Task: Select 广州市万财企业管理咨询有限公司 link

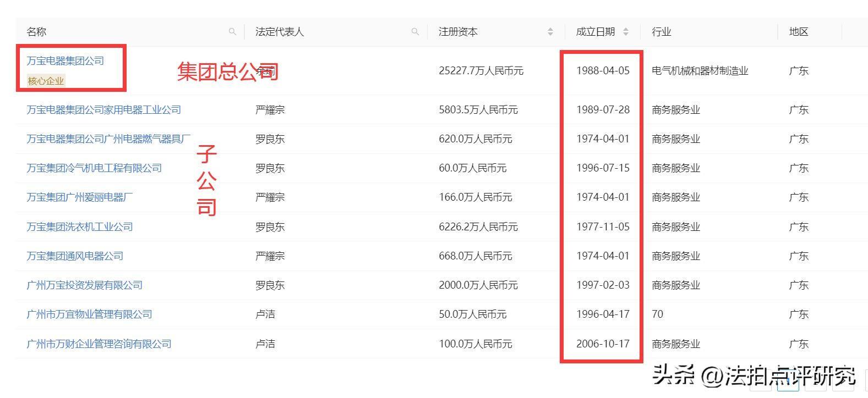Action: pyautogui.click(x=99, y=344)
